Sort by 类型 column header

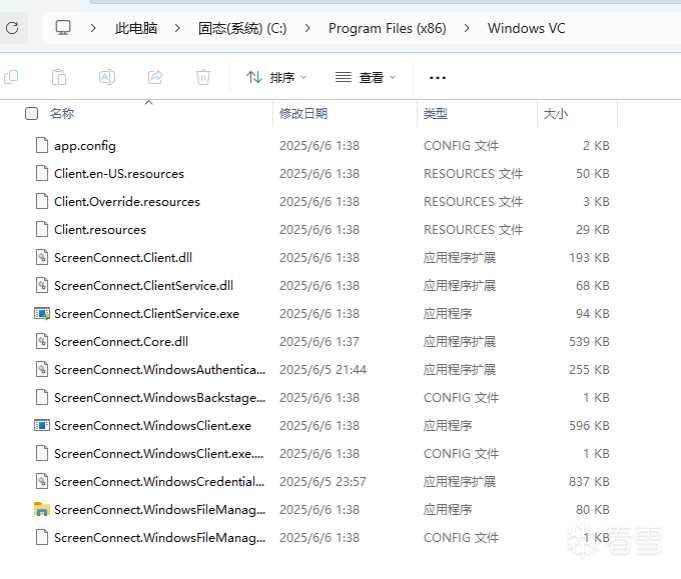click(x=435, y=114)
